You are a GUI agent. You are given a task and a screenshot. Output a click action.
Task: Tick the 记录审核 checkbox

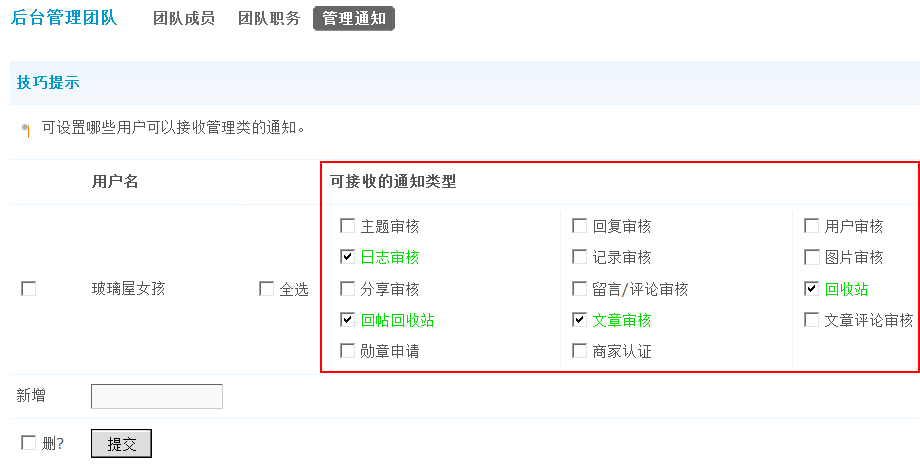580,257
